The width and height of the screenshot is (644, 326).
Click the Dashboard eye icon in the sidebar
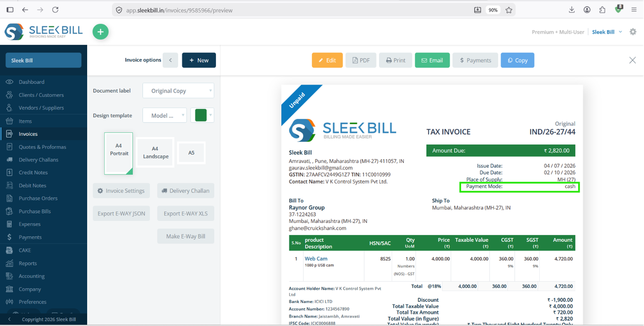(x=10, y=82)
